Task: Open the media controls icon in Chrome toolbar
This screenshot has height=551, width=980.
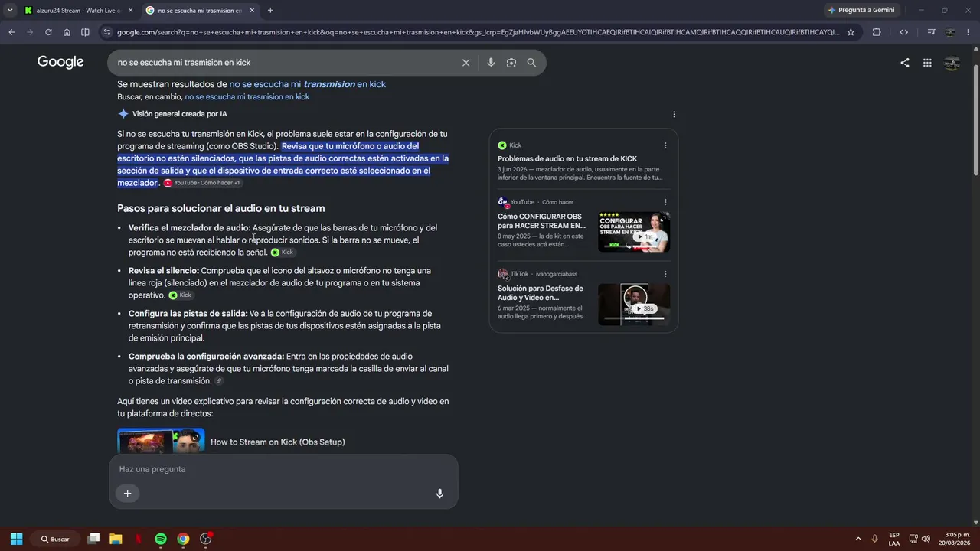Action: tap(931, 32)
